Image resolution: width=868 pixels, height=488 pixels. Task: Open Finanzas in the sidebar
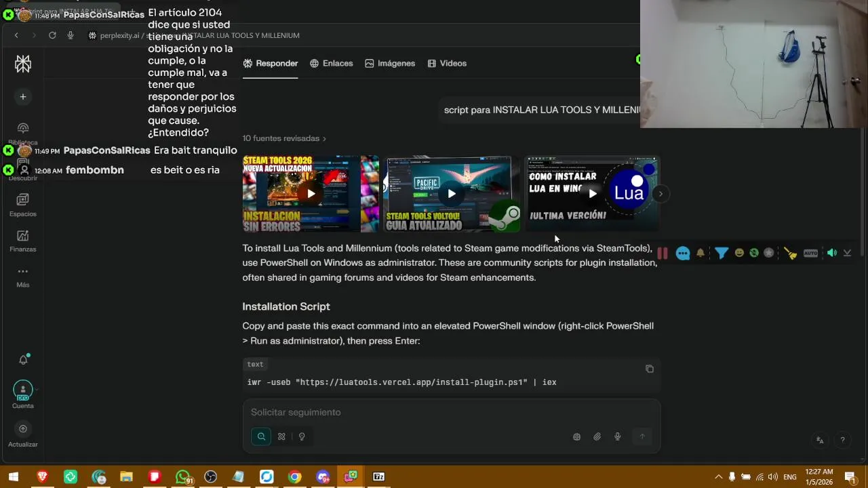point(23,241)
